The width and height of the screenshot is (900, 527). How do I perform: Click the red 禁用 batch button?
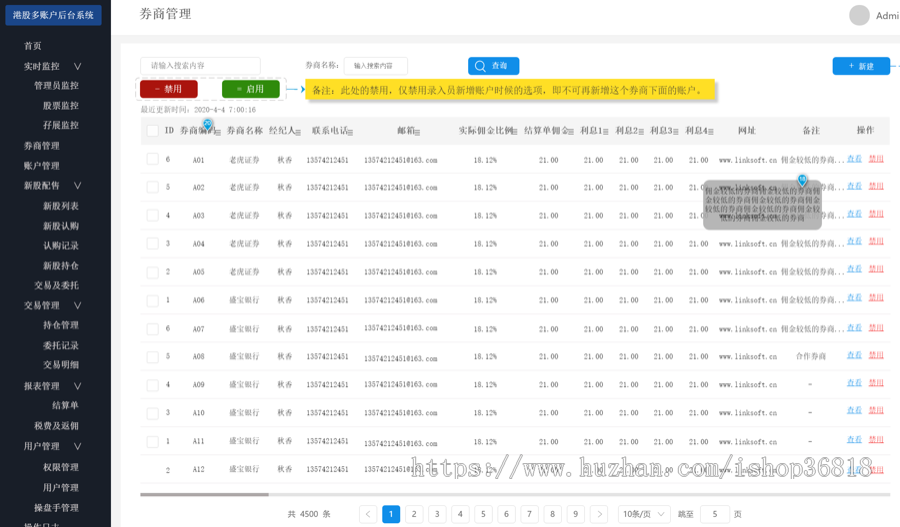(x=169, y=89)
